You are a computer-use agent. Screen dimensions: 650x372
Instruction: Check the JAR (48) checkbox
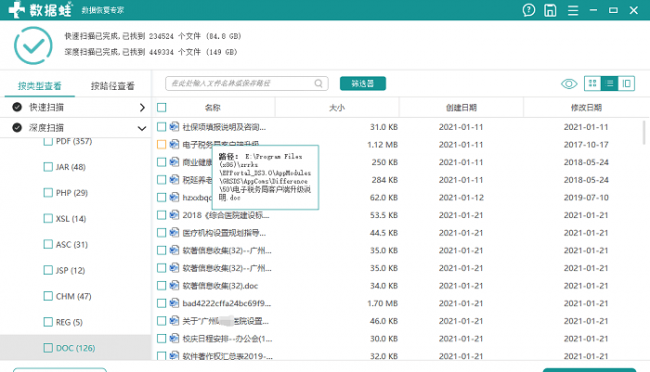[48, 167]
